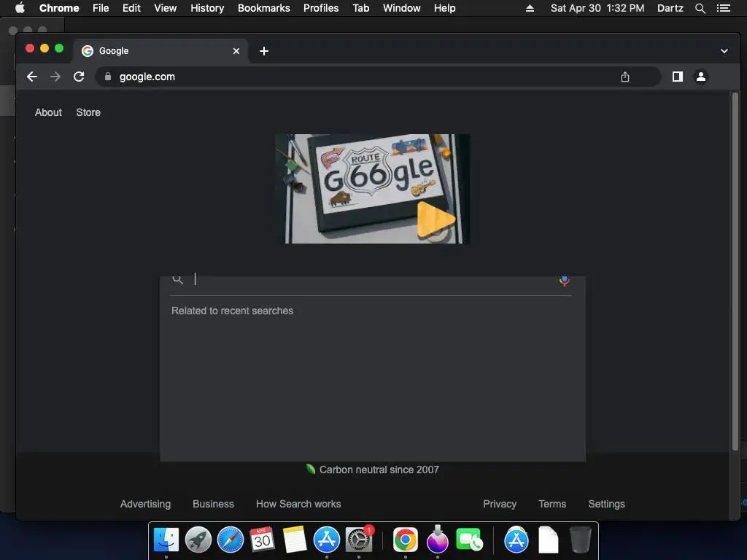
Task: Open FaceTime from the Dock
Action: coord(469,540)
